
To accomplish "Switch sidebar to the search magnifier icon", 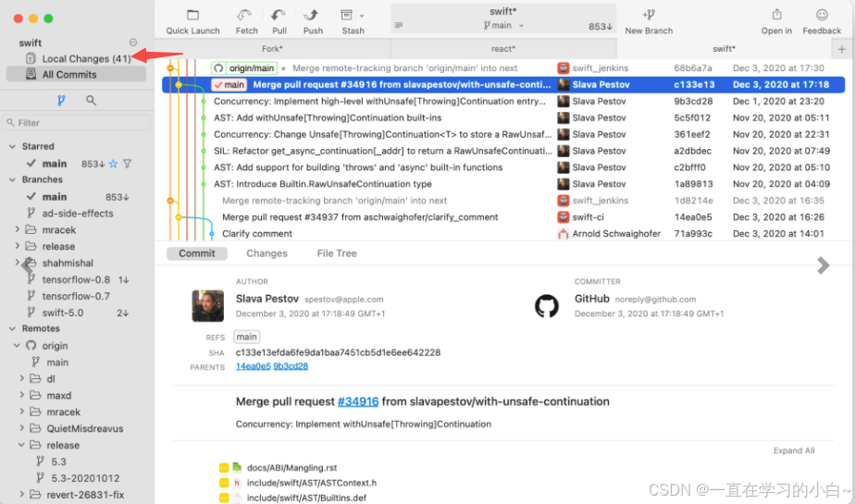I will pyautogui.click(x=91, y=100).
